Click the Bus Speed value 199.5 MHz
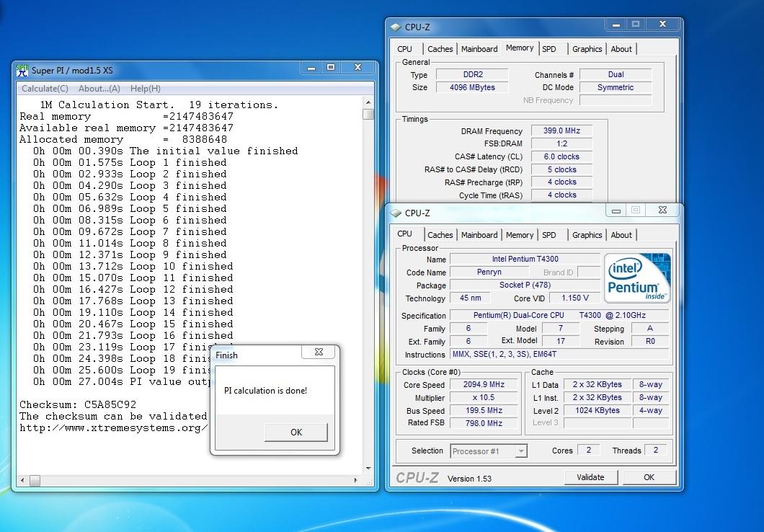 (x=484, y=411)
